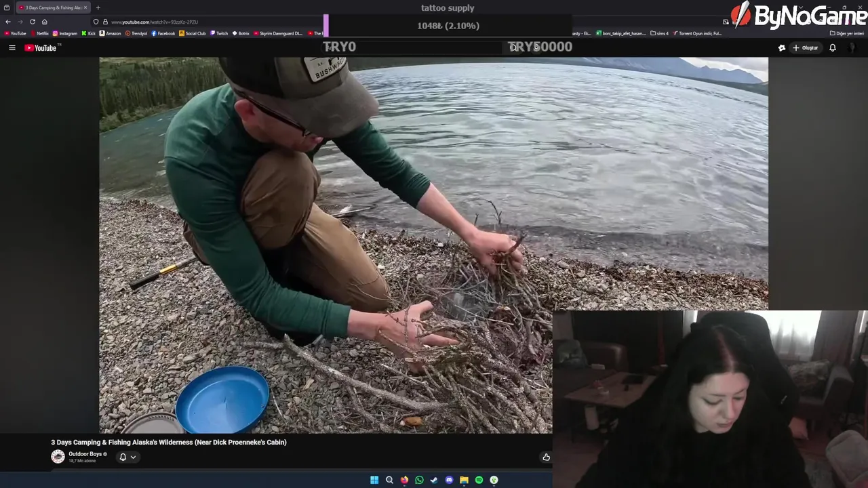Close the 3 Days Camping tab
The width and height of the screenshot is (868, 488).
[85, 7]
